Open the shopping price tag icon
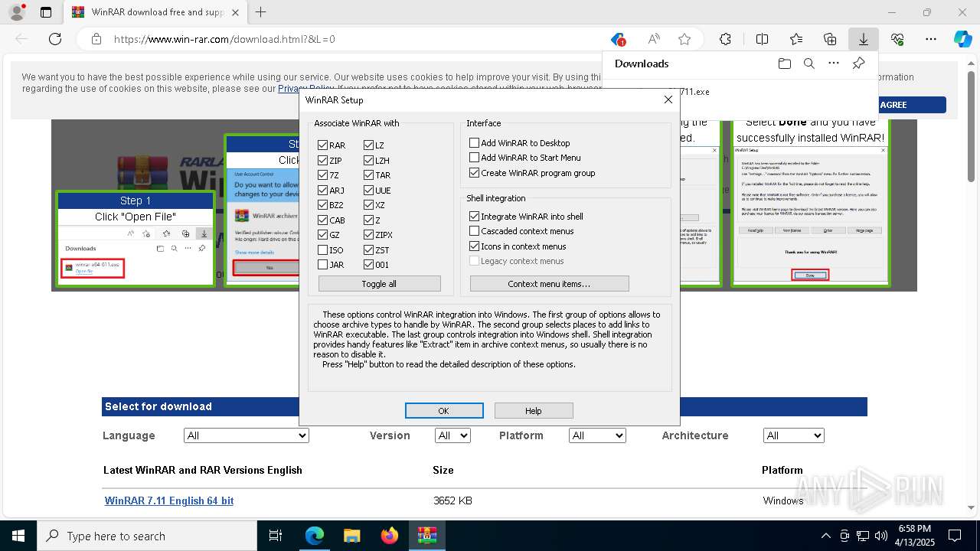The width and height of the screenshot is (980, 551). tap(618, 39)
